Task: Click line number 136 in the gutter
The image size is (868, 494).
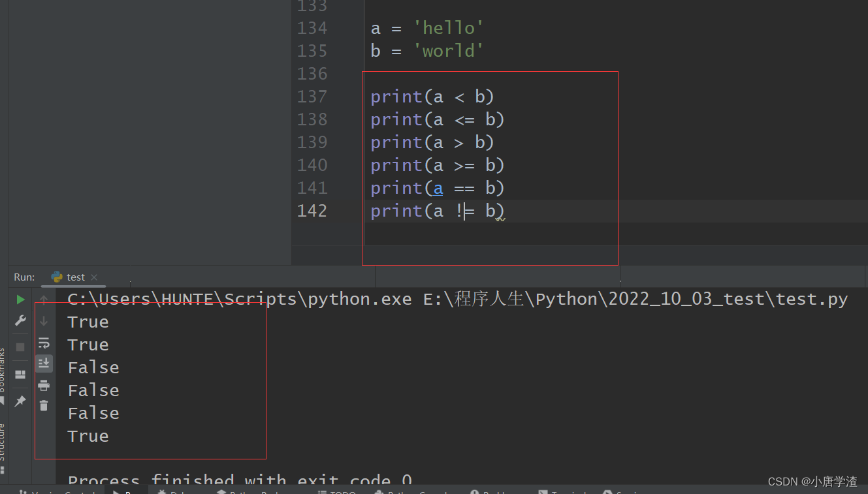Action: pyautogui.click(x=312, y=74)
